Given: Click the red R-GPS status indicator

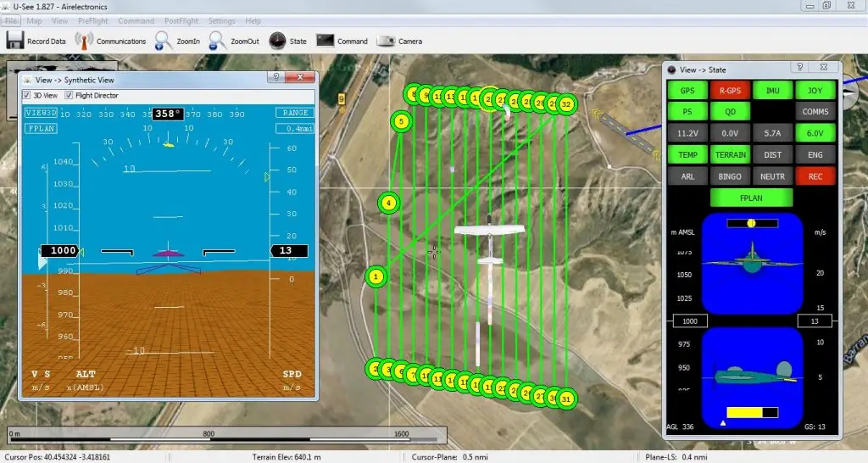Looking at the screenshot, I should point(729,89).
